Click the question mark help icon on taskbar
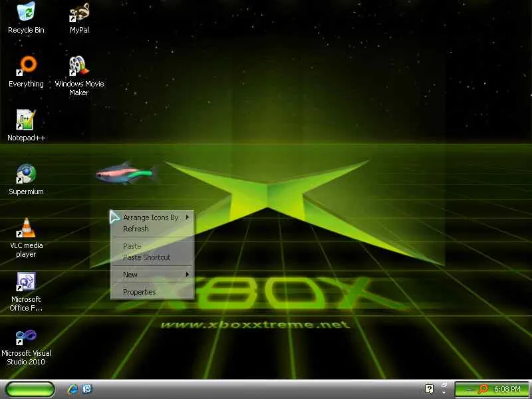 [x=429, y=389]
